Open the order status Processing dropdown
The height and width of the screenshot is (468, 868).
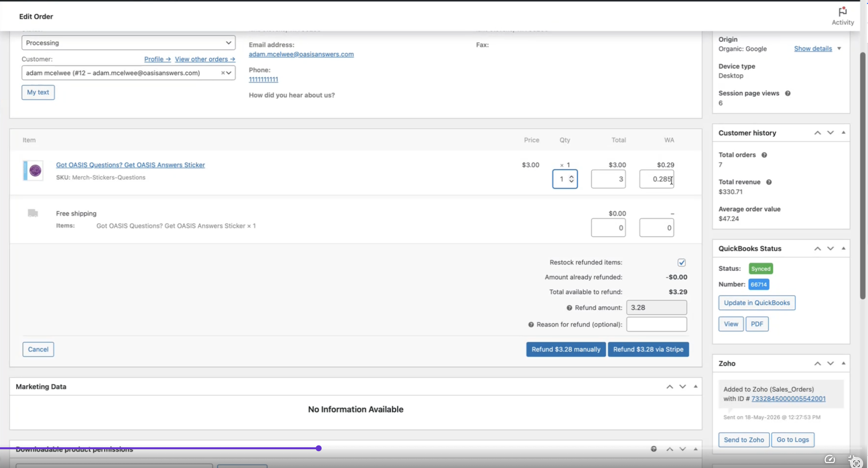(128, 43)
